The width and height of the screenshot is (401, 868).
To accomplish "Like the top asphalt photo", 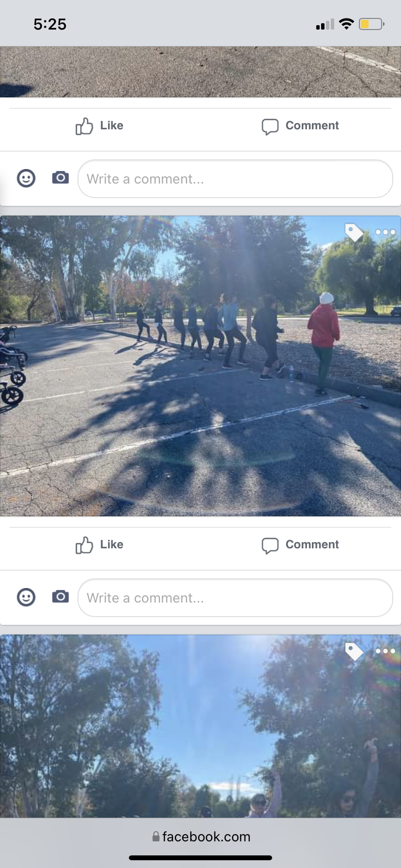I will coord(99,126).
